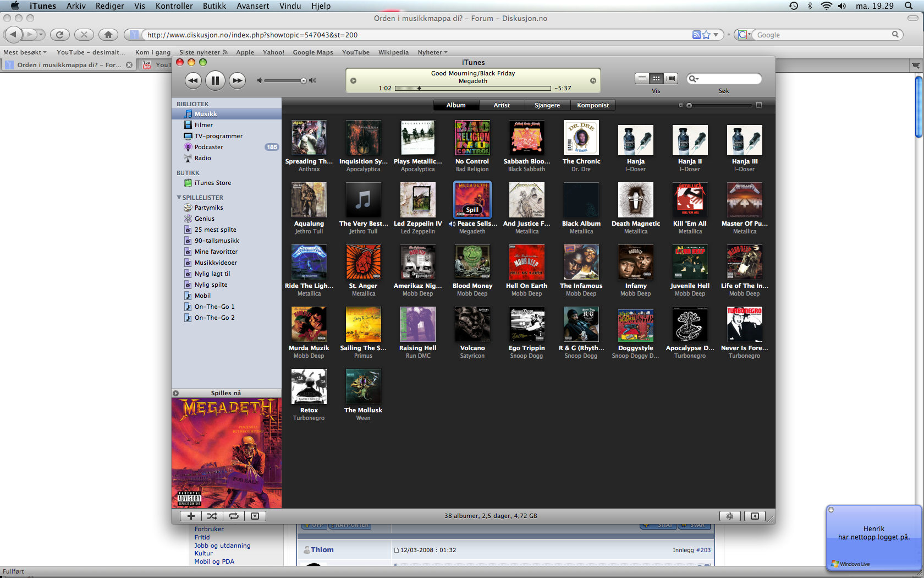Open Filmer library in sidebar
The height and width of the screenshot is (578, 924).
click(x=227, y=125)
